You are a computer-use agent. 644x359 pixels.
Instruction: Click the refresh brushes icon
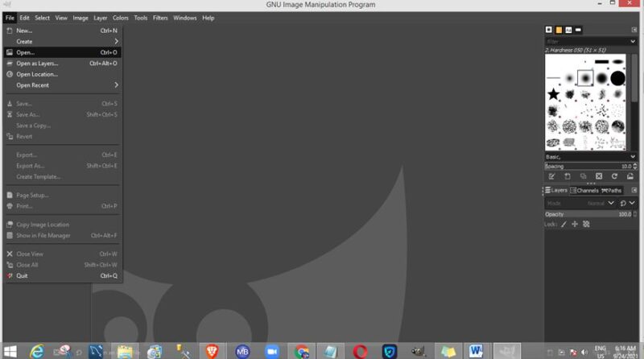(x=615, y=176)
